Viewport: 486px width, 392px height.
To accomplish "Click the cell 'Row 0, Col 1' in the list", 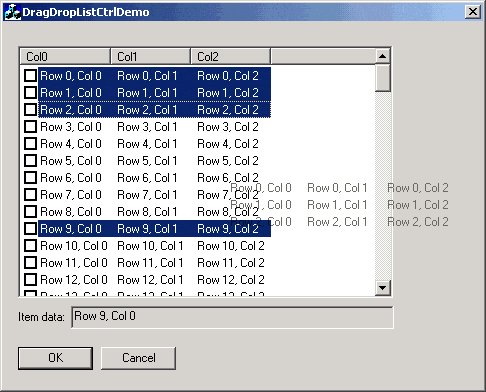I will pos(147,76).
